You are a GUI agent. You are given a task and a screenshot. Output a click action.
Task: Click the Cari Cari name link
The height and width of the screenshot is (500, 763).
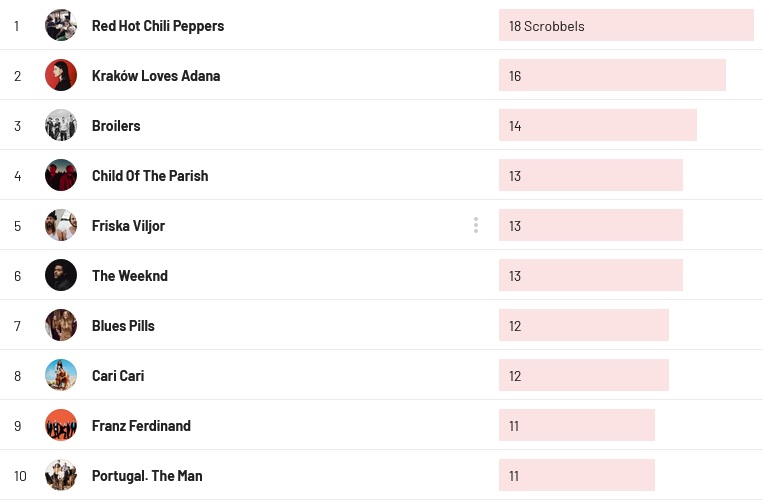[x=118, y=376]
